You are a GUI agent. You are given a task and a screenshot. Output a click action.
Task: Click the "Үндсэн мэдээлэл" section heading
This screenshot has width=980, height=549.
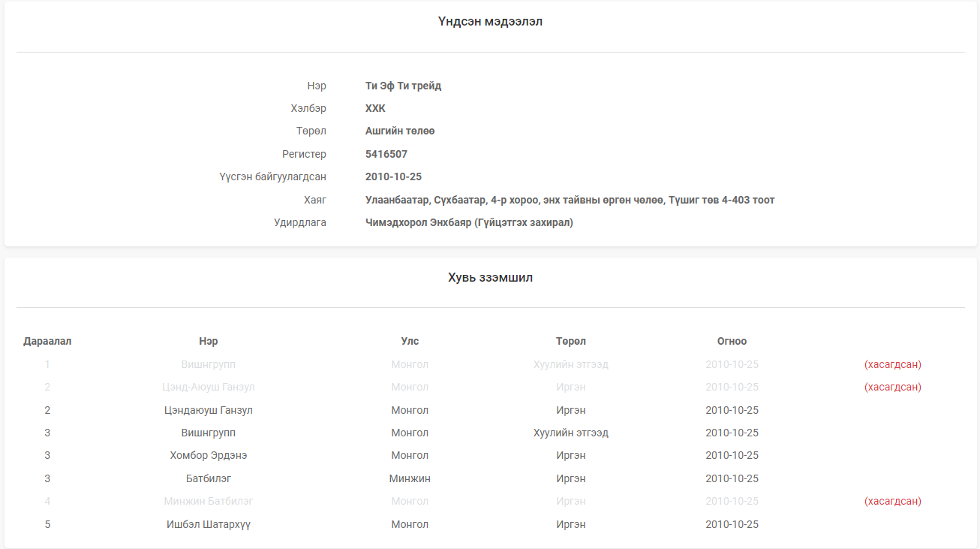coord(490,22)
